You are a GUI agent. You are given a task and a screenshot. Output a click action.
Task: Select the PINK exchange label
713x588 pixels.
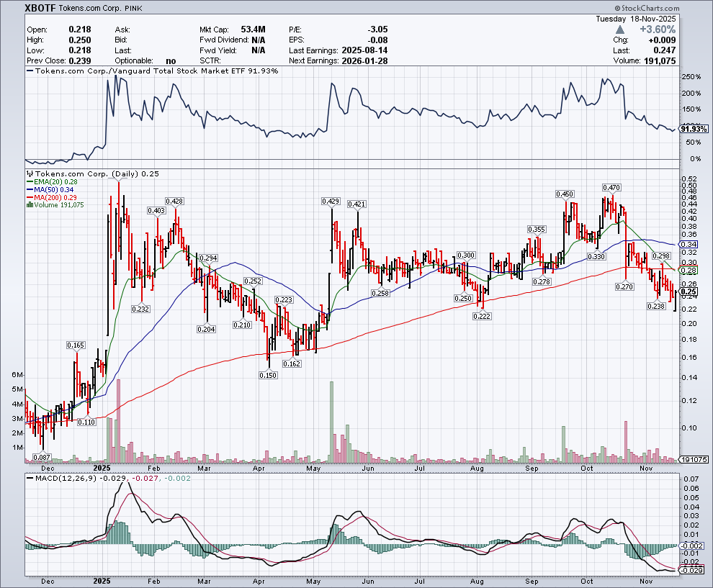(x=133, y=8)
